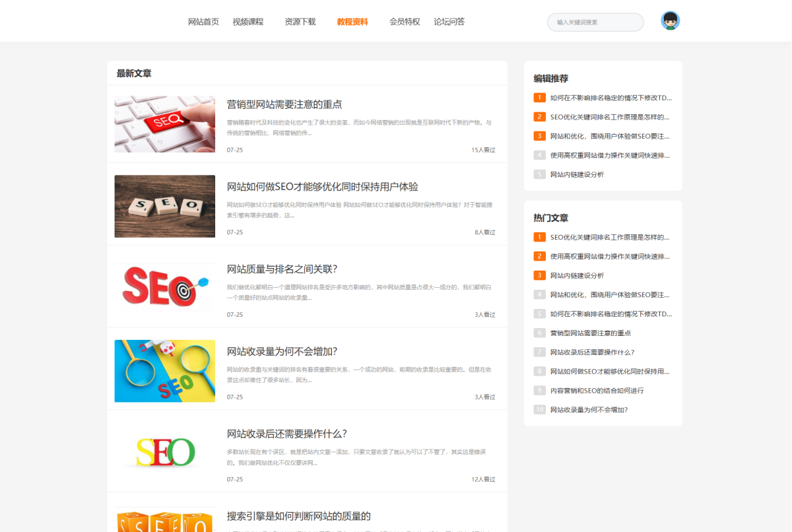The width and height of the screenshot is (792, 532).
Task: Open wooden S.E.O. tiles thumbnail image
Action: pos(165,206)
